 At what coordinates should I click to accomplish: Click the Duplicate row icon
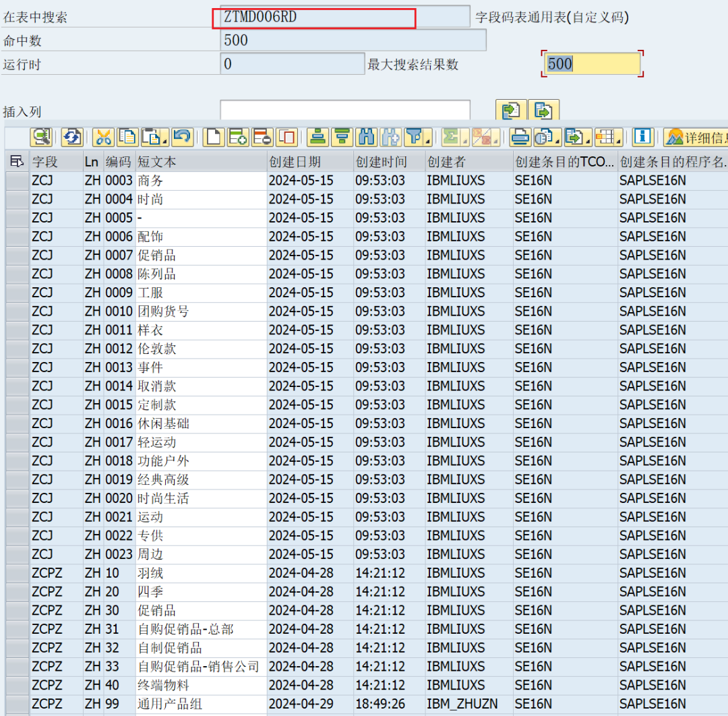point(286,138)
